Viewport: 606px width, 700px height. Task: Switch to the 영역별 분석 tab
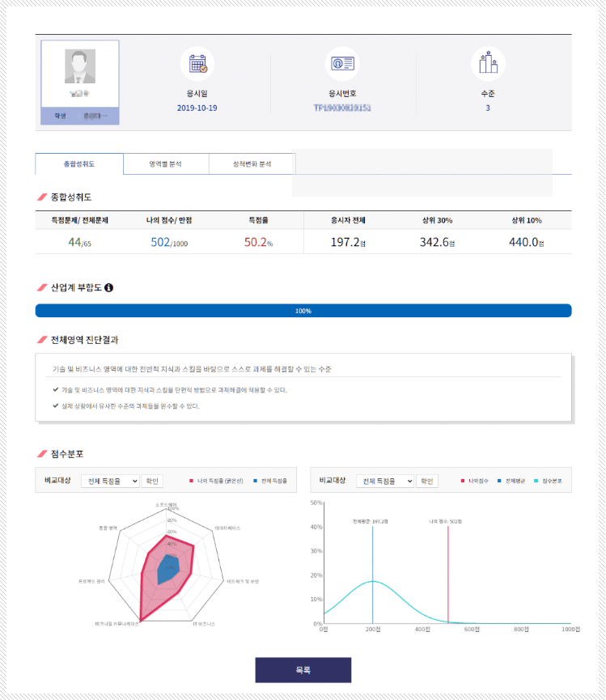[x=166, y=163]
